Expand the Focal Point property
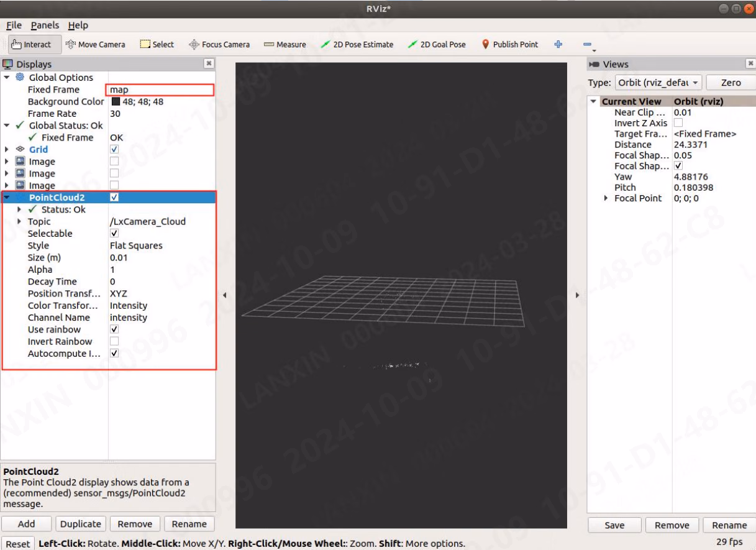 (606, 198)
